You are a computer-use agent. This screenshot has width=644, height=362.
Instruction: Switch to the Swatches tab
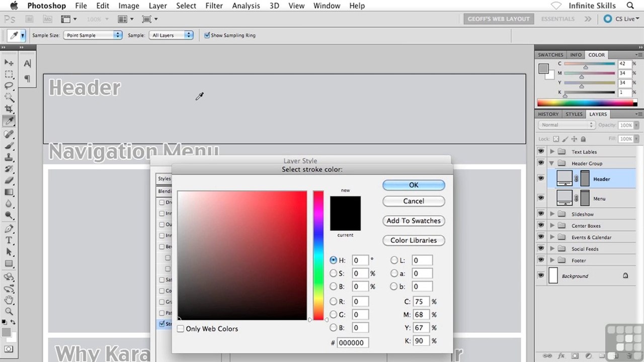[550, 55]
